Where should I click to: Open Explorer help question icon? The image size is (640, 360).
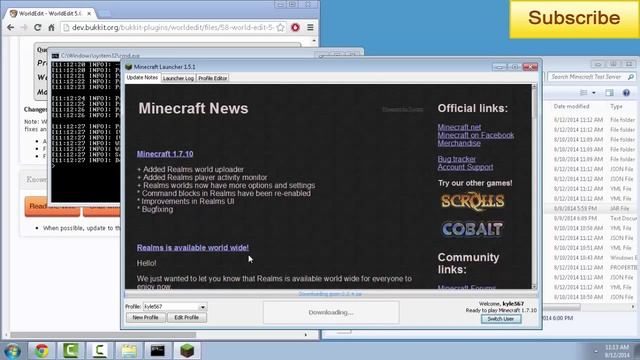tap(627, 93)
